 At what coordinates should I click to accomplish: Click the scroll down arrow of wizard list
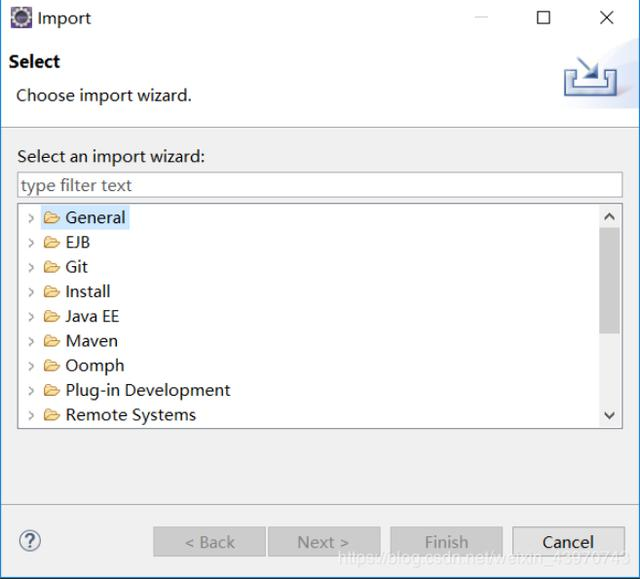pos(609,415)
